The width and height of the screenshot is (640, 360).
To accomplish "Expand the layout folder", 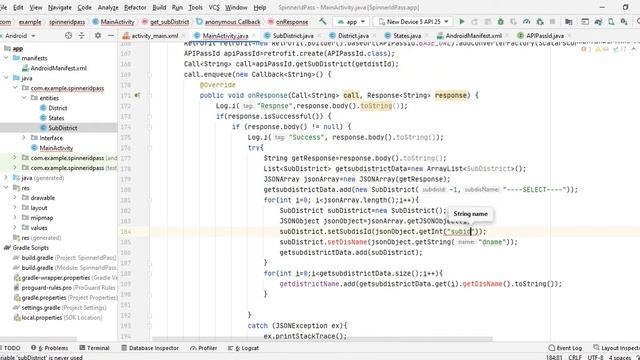I will [x=15, y=208].
